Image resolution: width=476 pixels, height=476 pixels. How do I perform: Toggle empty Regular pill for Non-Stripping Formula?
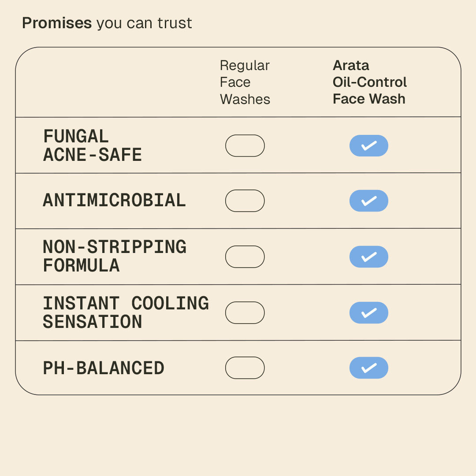point(245,257)
